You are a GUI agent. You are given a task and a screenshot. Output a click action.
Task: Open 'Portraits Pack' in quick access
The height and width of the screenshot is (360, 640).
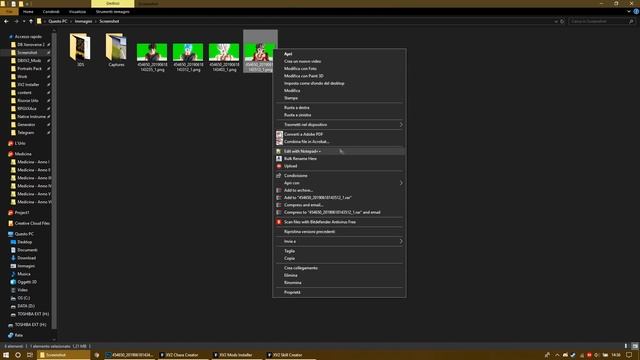[x=29, y=69]
